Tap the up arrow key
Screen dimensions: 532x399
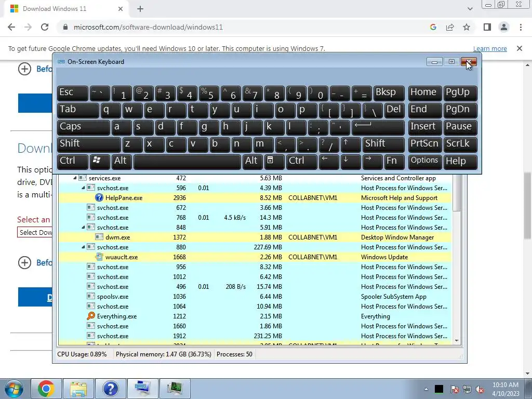point(351,144)
